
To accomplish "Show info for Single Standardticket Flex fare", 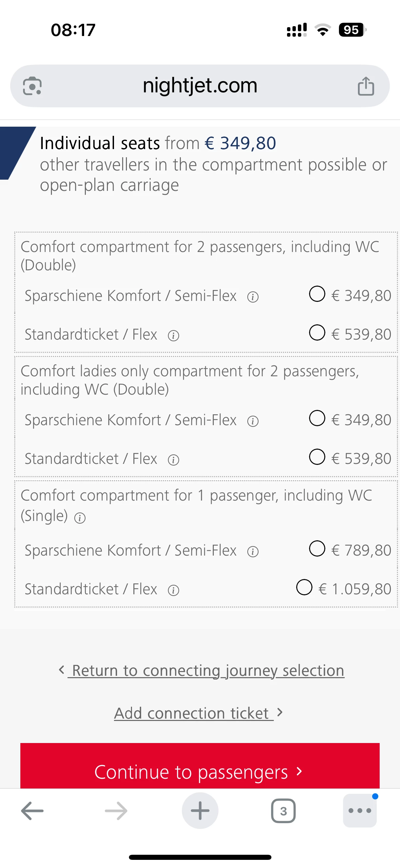I will click(173, 590).
